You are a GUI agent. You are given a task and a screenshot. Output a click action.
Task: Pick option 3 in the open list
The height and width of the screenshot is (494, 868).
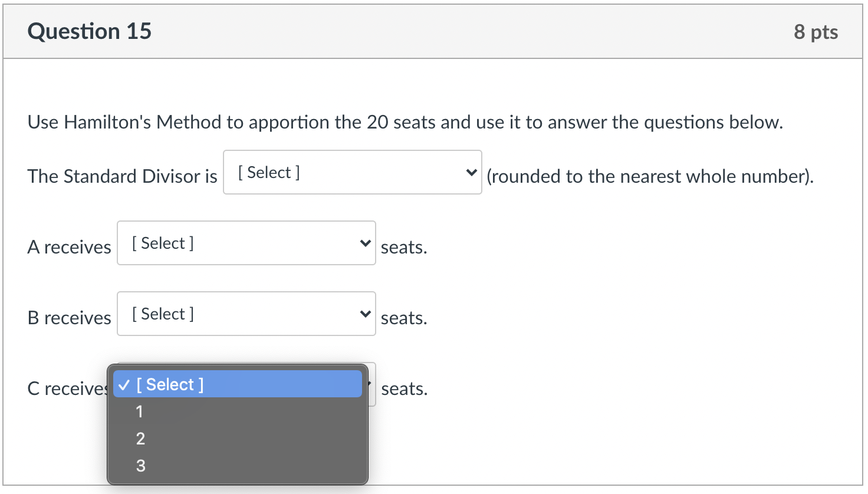tap(140, 466)
